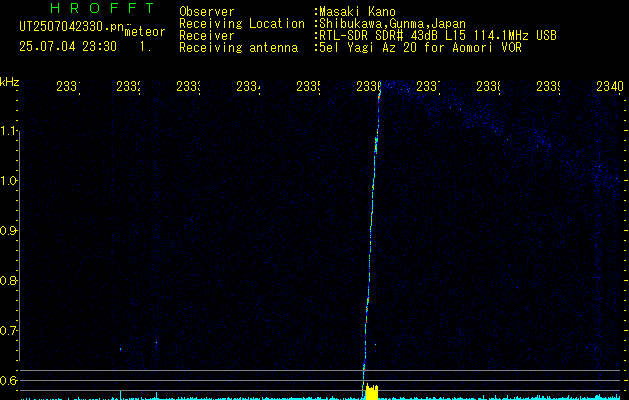Viewport: 629px width, 400px height.
Task: Click the 2334 time axis label
Action: tap(248, 86)
